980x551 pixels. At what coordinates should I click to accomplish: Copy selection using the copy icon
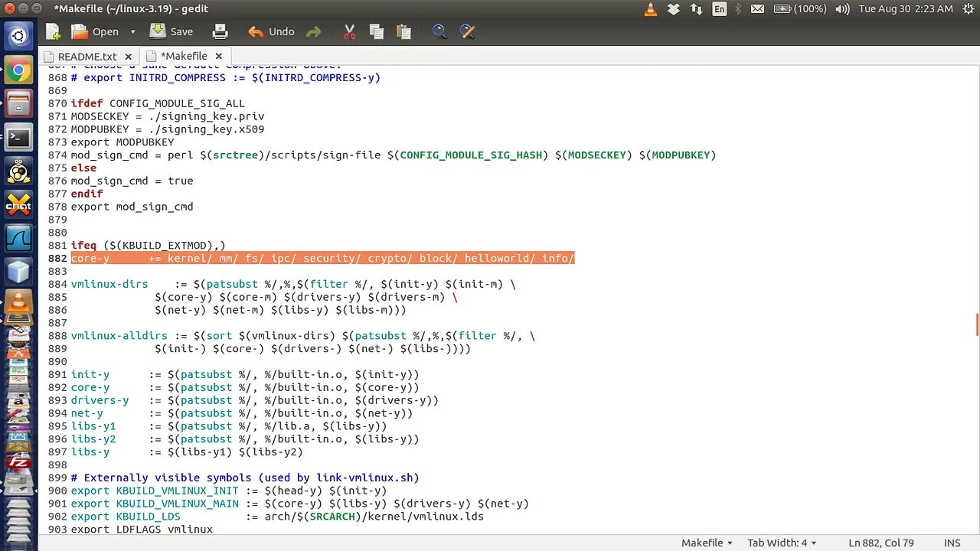pos(376,31)
